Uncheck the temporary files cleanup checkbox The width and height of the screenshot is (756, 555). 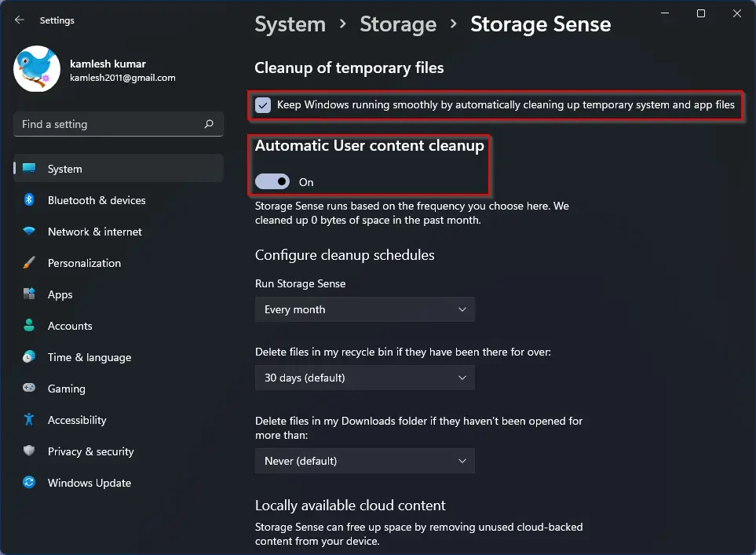pyautogui.click(x=263, y=105)
